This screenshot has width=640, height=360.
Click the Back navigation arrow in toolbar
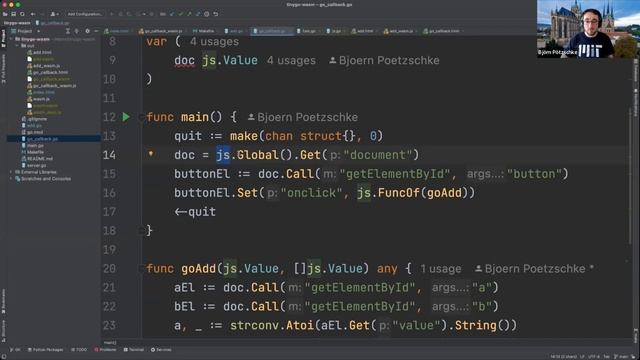33,14
